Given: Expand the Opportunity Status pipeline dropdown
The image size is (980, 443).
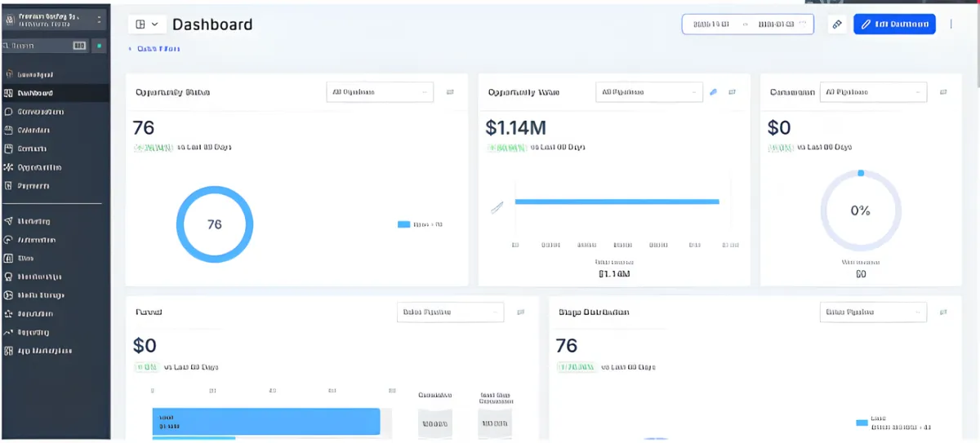Looking at the screenshot, I should coord(380,92).
